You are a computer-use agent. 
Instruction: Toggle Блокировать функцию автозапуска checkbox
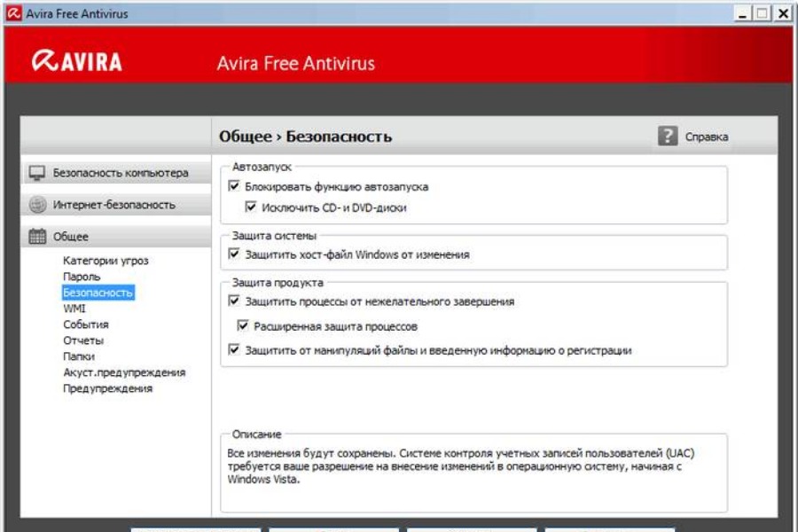[x=233, y=186]
